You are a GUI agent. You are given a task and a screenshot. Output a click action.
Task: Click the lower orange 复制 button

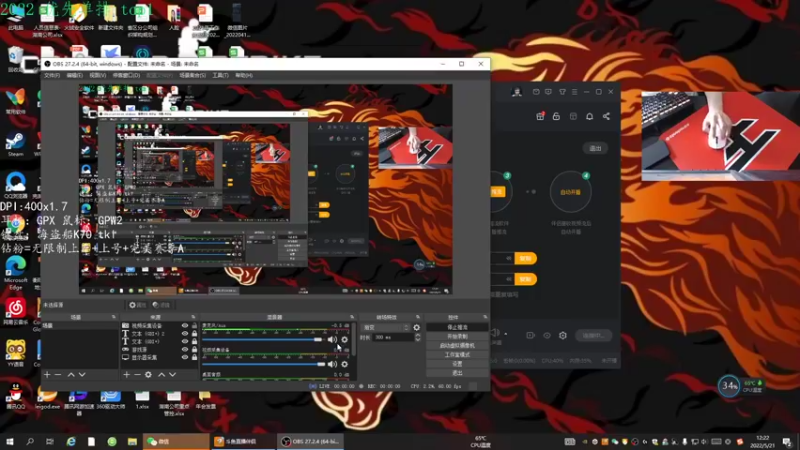526,279
